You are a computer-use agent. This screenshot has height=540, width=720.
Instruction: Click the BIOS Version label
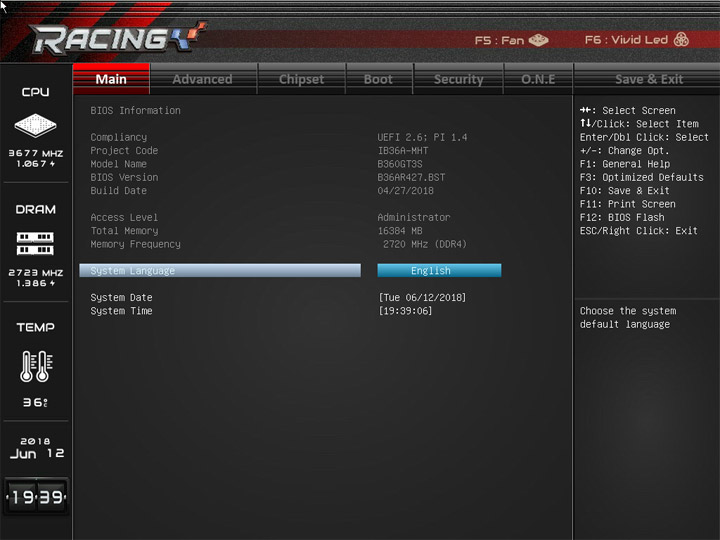point(124,177)
